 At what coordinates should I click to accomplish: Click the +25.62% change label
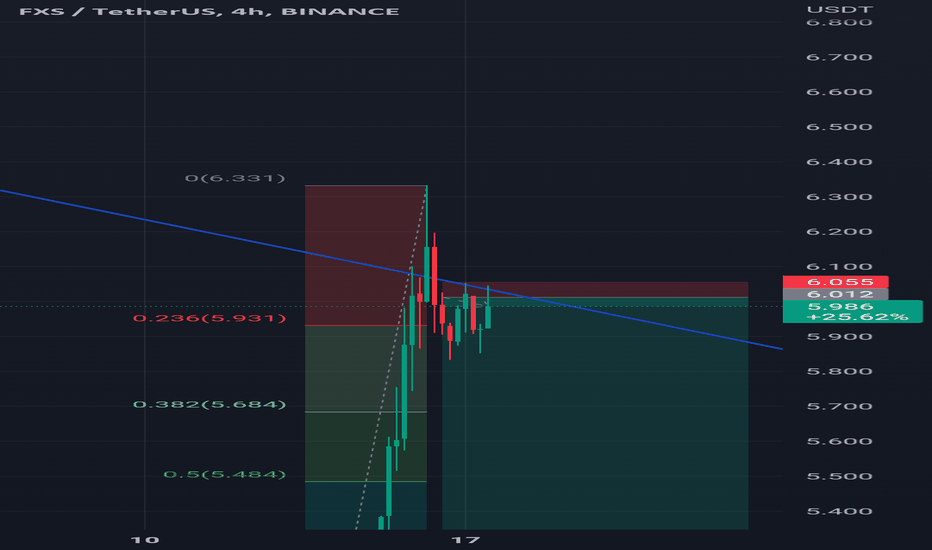(x=857, y=317)
